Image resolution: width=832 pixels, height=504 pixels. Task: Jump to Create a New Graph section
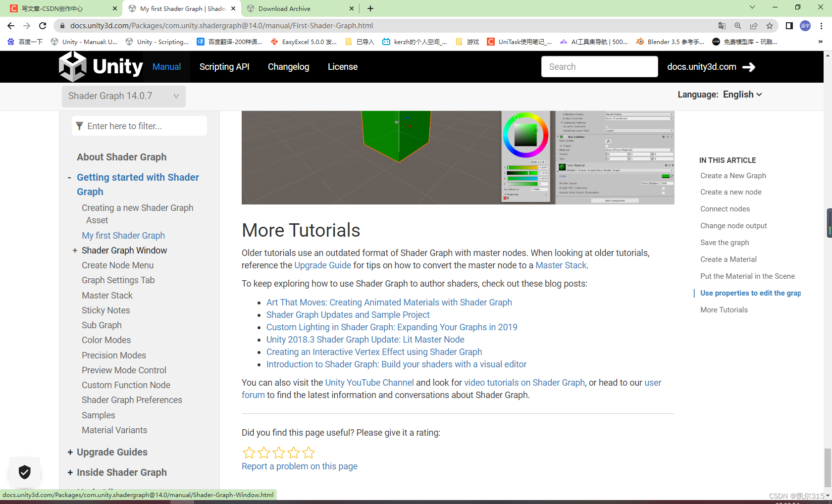pos(733,176)
